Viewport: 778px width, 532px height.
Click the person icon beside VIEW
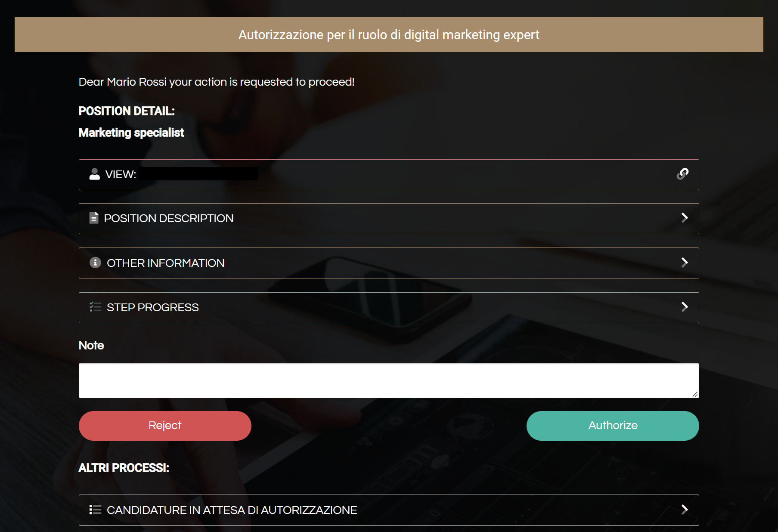[x=95, y=174]
